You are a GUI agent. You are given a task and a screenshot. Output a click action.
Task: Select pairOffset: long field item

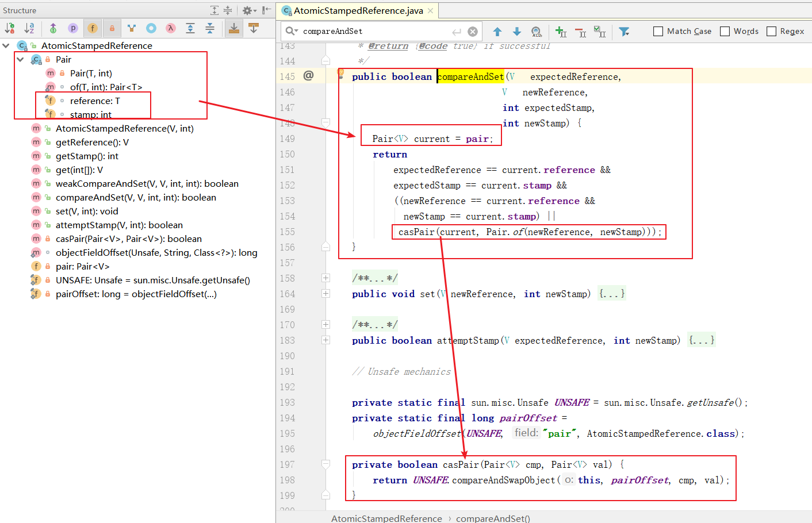(x=136, y=294)
